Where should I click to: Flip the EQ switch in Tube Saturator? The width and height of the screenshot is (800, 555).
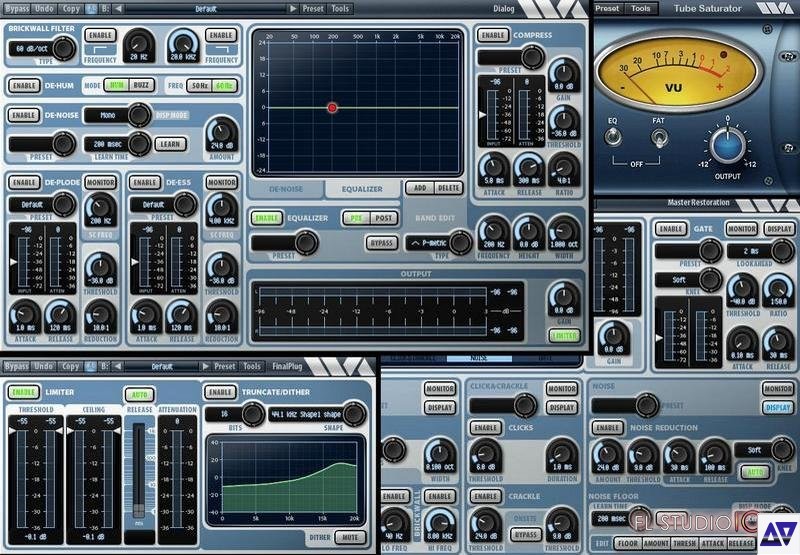(613, 137)
